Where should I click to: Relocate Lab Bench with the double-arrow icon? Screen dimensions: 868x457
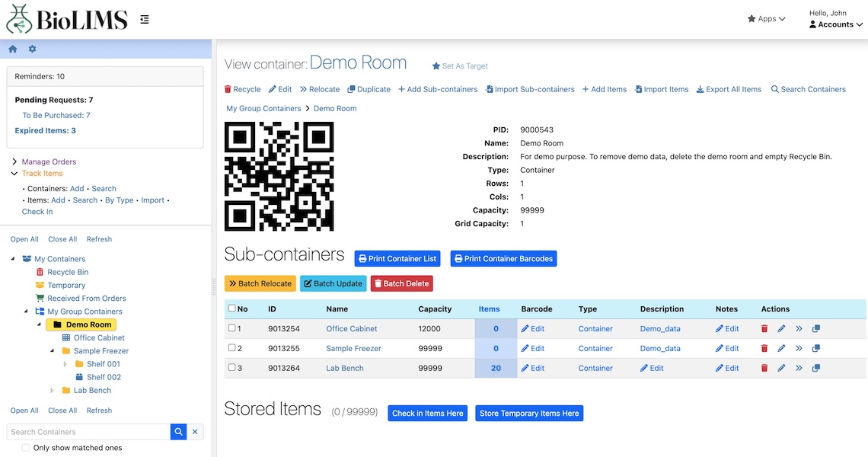tap(799, 368)
